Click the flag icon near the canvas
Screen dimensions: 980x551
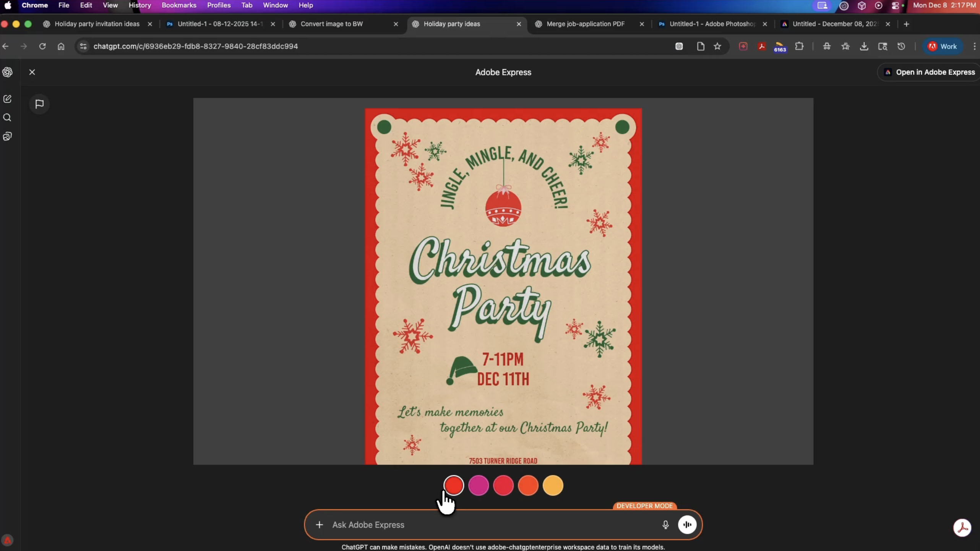39,104
